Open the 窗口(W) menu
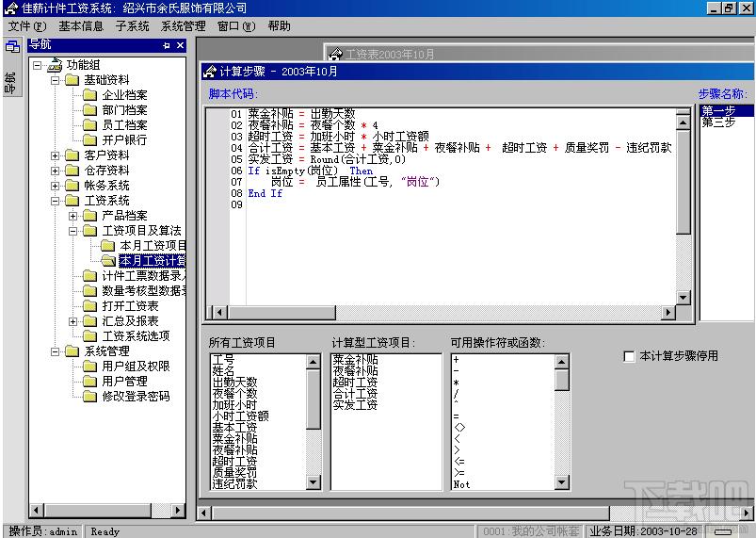Screen dimensions: 756x538 pos(236,26)
